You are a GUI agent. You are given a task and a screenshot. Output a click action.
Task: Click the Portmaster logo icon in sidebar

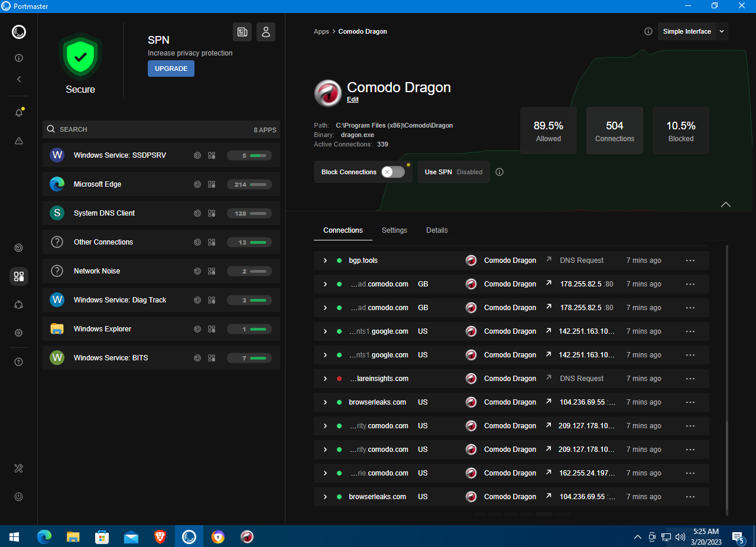tap(19, 32)
